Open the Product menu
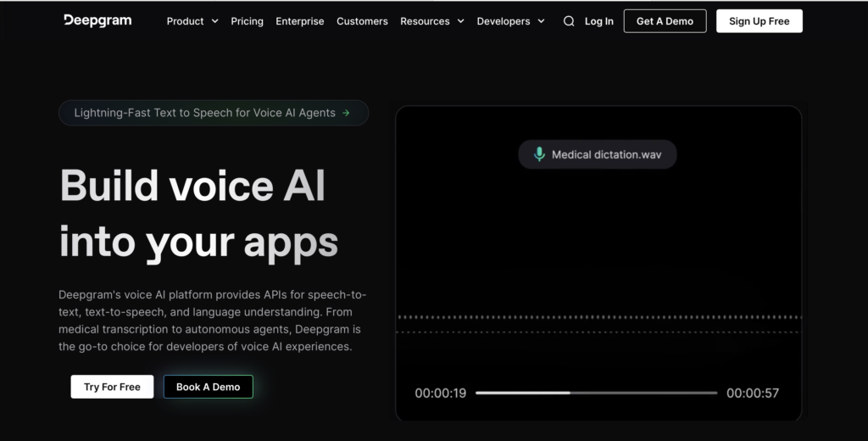The width and height of the screenshot is (868, 441). pos(185,21)
